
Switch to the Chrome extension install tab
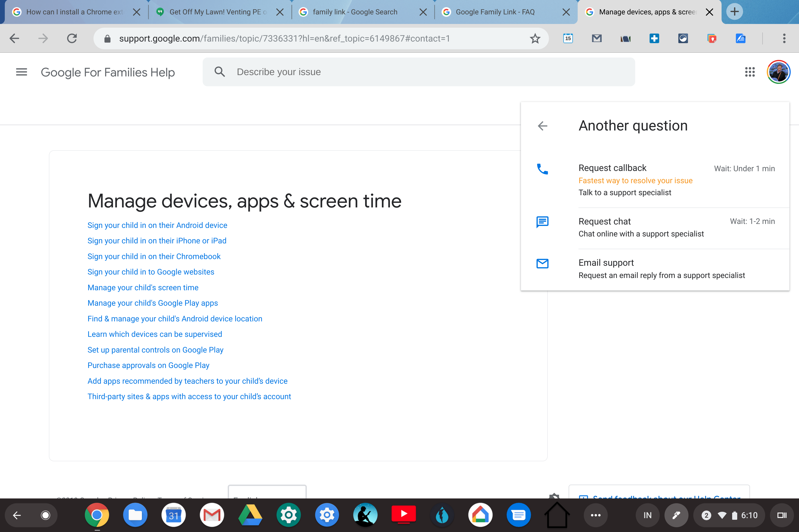click(x=75, y=12)
